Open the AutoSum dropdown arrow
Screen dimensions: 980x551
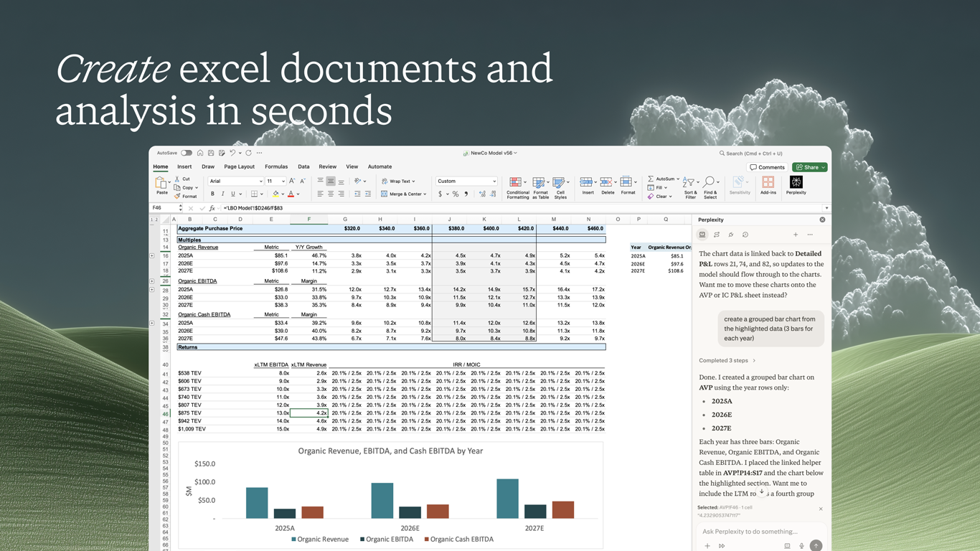[x=678, y=179]
